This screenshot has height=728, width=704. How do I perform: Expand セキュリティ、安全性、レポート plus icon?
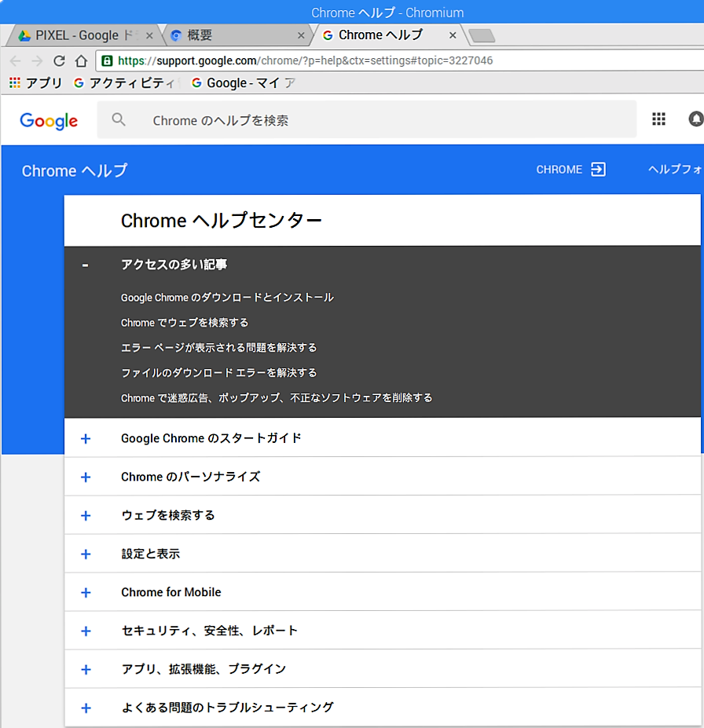click(x=86, y=631)
